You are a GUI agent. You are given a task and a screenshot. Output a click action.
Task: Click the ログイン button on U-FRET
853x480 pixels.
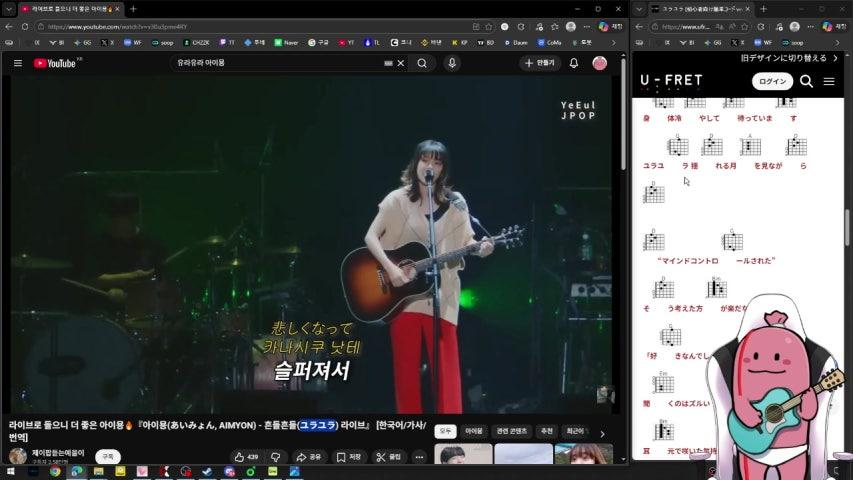772,81
